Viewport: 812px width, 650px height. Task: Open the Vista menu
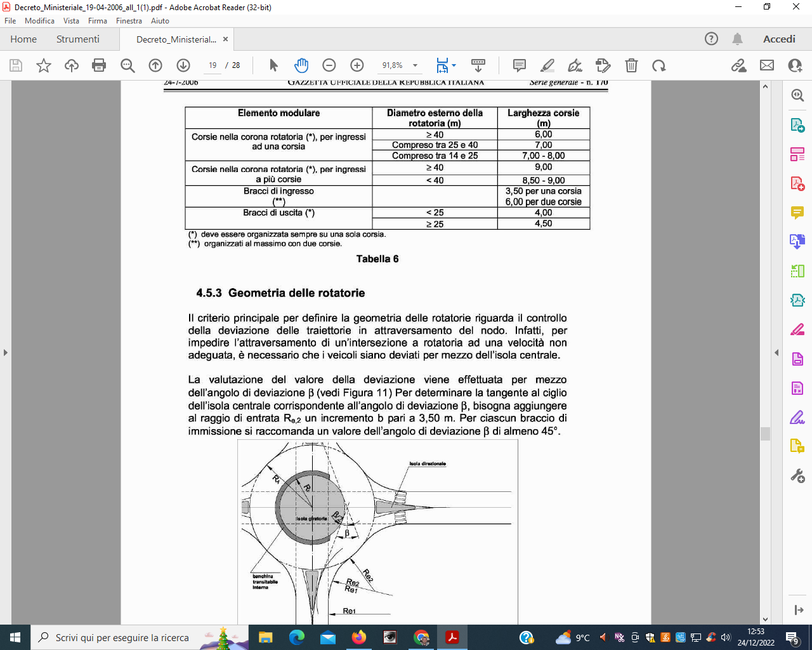[71, 21]
